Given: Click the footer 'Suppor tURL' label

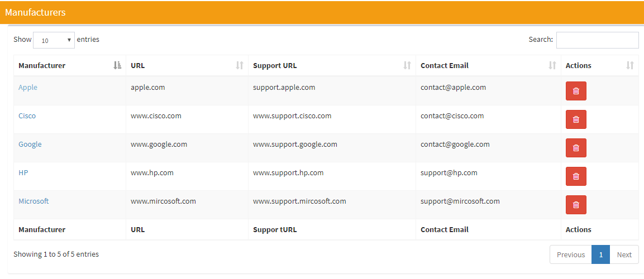Looking at the screenshot, I should coord(275,229).
